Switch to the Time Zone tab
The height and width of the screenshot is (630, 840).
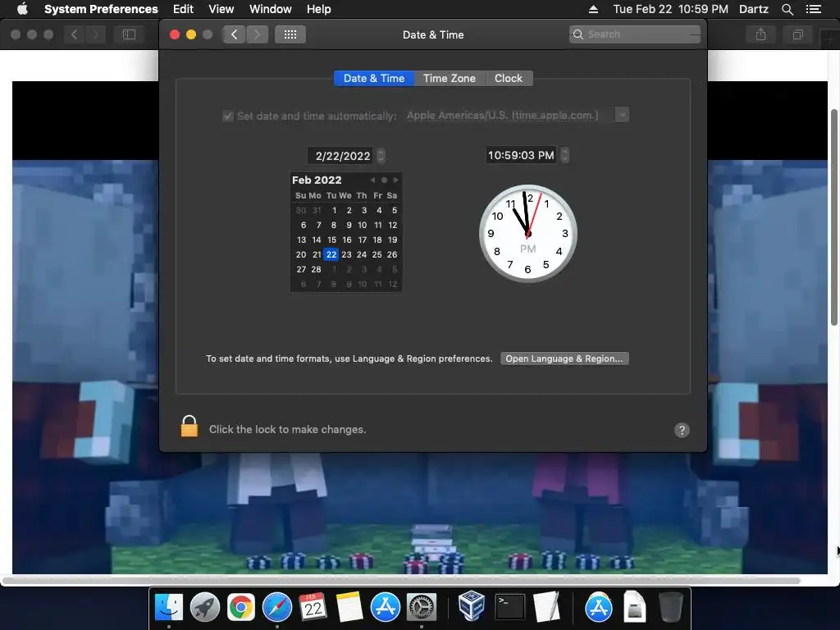pyautogui.click(x=450, y=78)
